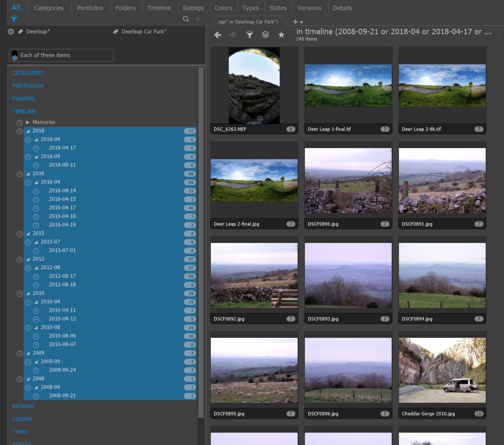Click the blue filter funnel in left panel
Viewport: 504px width, 445px height.
pos(13,19)
